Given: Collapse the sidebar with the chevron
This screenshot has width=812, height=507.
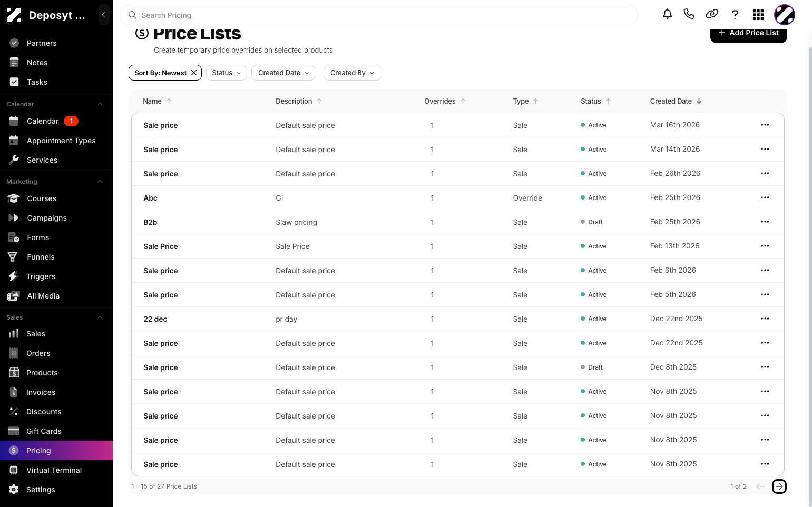Looking at the screenshot, I should (104, 15).
